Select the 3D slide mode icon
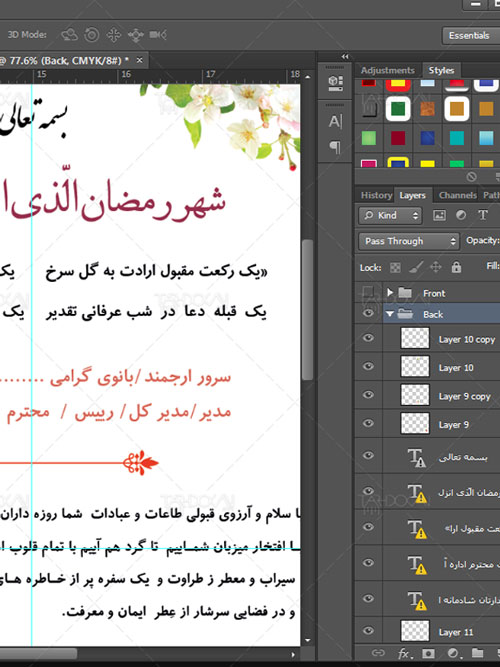The height and width of the screenshot is (667, 500). 135,35
